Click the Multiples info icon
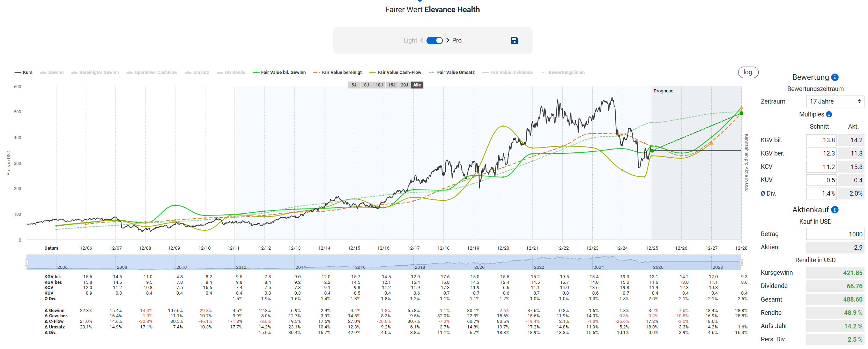This screenshot has width=868, height=349. point(829,114)
